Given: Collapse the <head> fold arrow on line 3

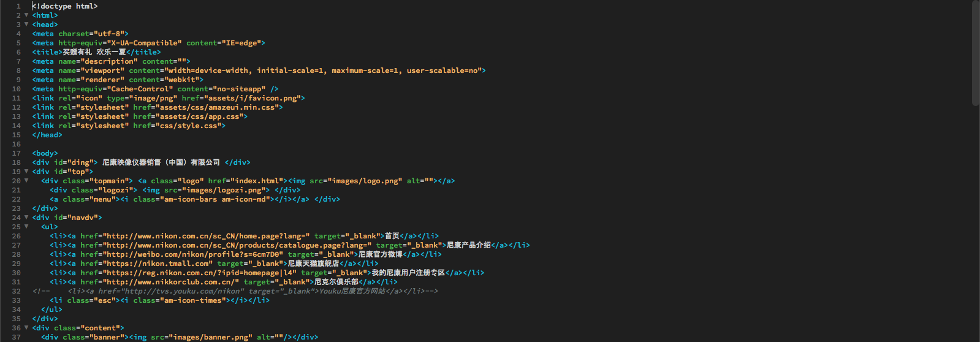Looking at the screenshot, I should [26, 25].
